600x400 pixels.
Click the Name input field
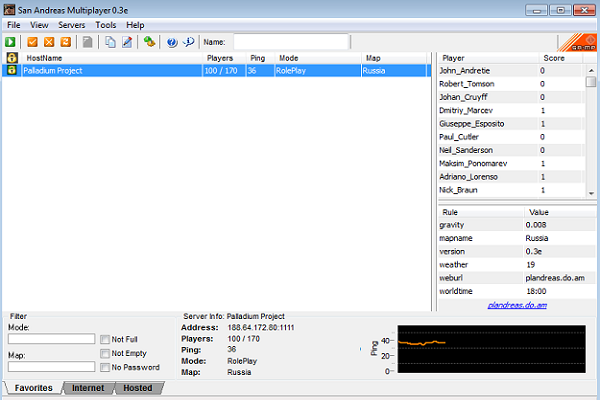click(291, 42)
